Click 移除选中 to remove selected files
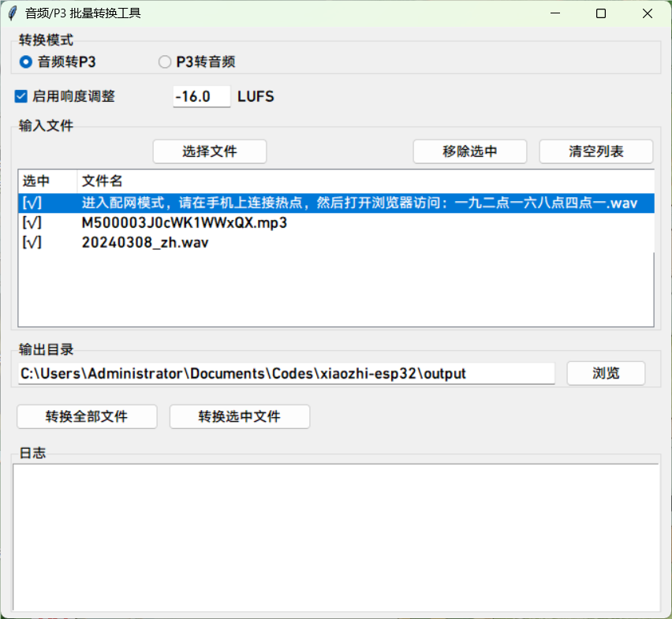This screenshot has width=672, height=619. 469,151
